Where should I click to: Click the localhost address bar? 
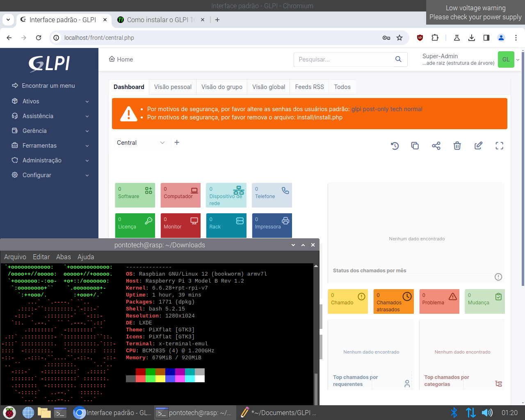click(221, 38)
